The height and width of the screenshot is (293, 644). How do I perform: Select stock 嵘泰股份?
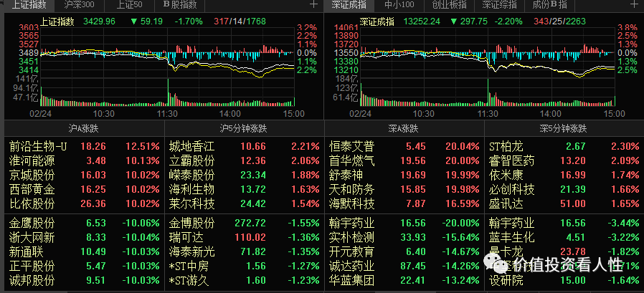coord(244,176)
